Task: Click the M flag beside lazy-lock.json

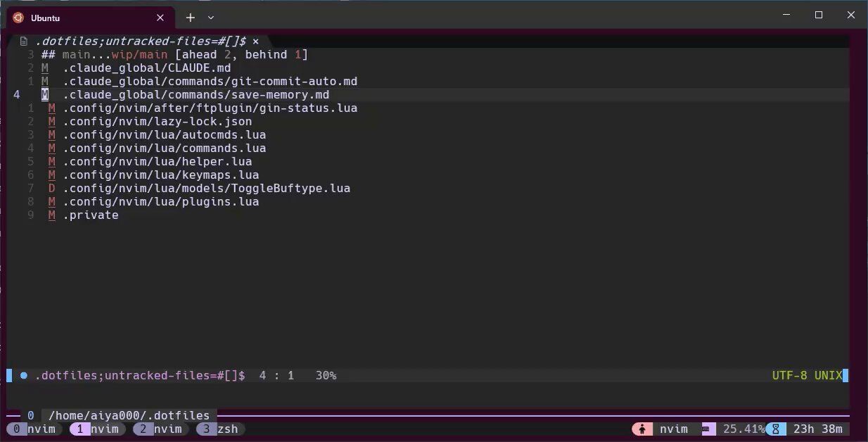Action: tap(52, 122)
